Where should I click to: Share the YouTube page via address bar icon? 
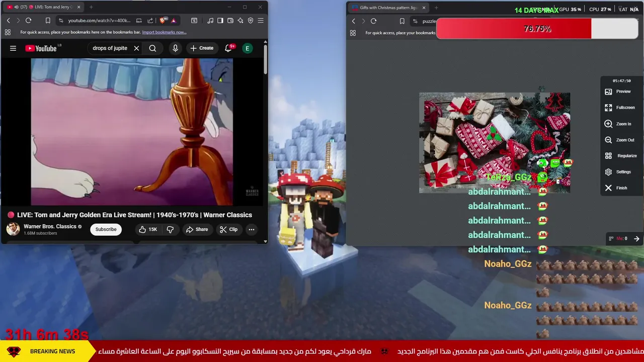tap(150, 21)
